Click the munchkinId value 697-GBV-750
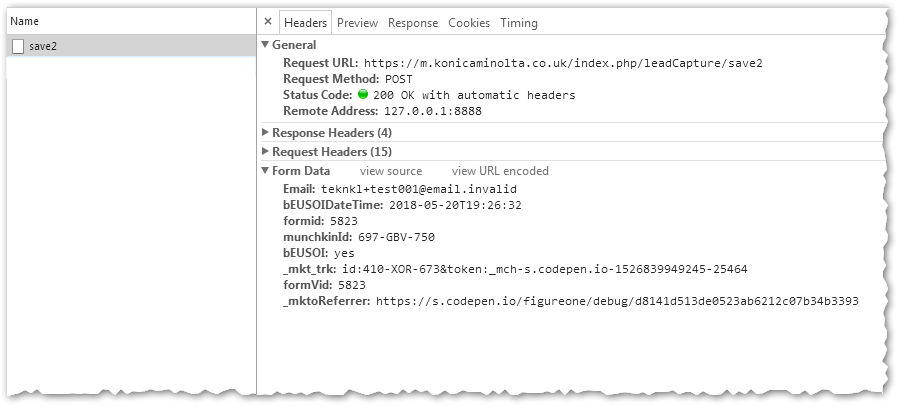 pyautogui.click(x=396, y=237)
